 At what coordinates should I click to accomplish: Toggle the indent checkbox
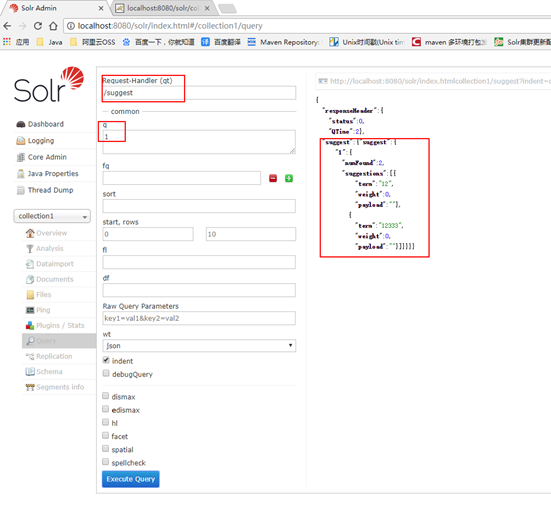[106, 360]
